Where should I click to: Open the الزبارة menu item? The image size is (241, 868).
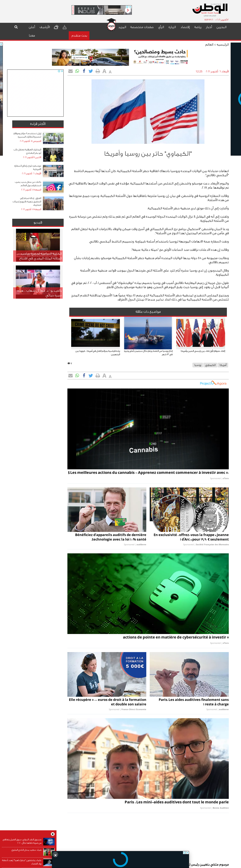(x=172, y=27)
